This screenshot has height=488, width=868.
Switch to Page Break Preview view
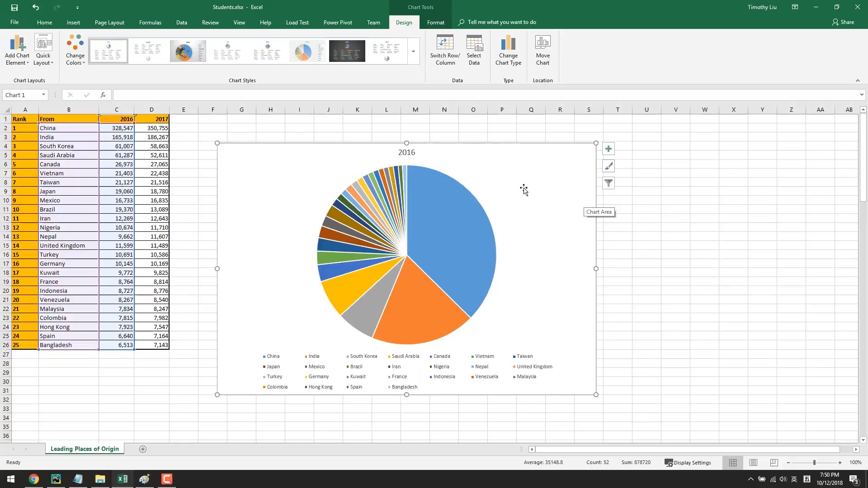coord(774,462)
